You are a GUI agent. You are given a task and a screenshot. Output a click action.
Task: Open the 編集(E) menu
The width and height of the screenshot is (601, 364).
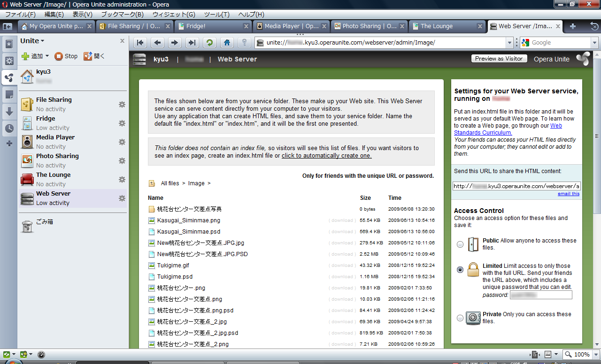coord(54,15)
